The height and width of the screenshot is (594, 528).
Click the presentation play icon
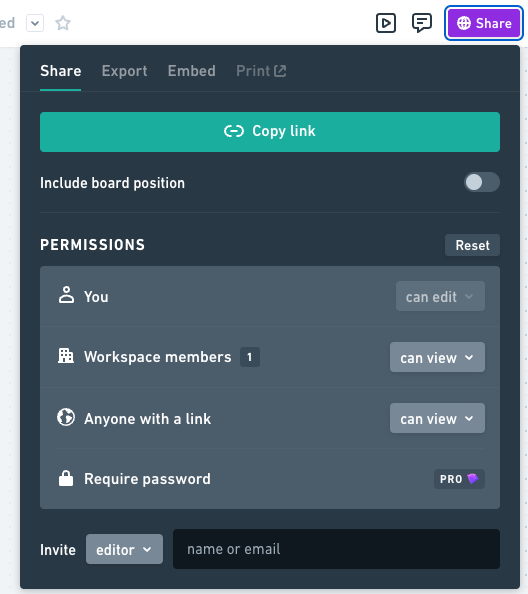point(386,23)
